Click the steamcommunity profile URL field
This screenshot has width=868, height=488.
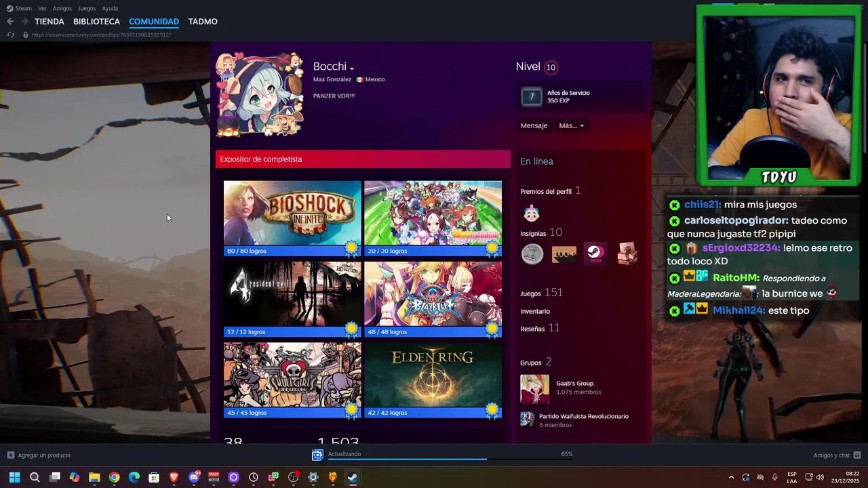(102, 35)
